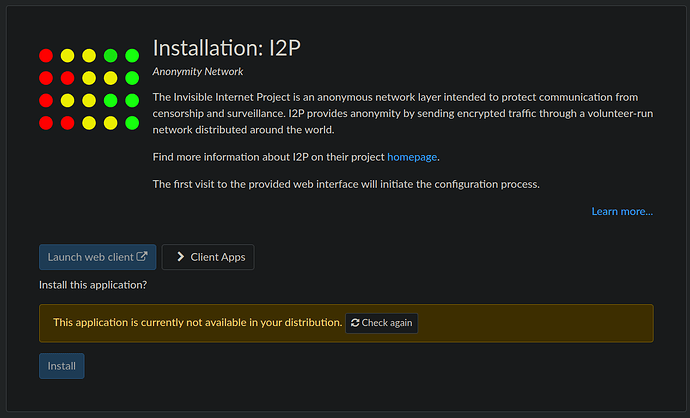The width and height of the screenshot is (690, 418).
Task: Open the I2P project homepage link
Action: pos(412,157)
